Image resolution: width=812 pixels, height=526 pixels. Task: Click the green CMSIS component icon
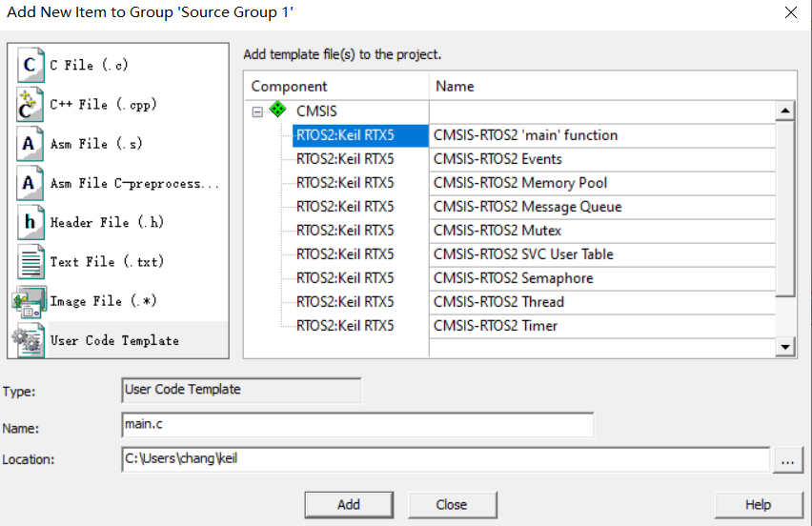coord(277,111)
